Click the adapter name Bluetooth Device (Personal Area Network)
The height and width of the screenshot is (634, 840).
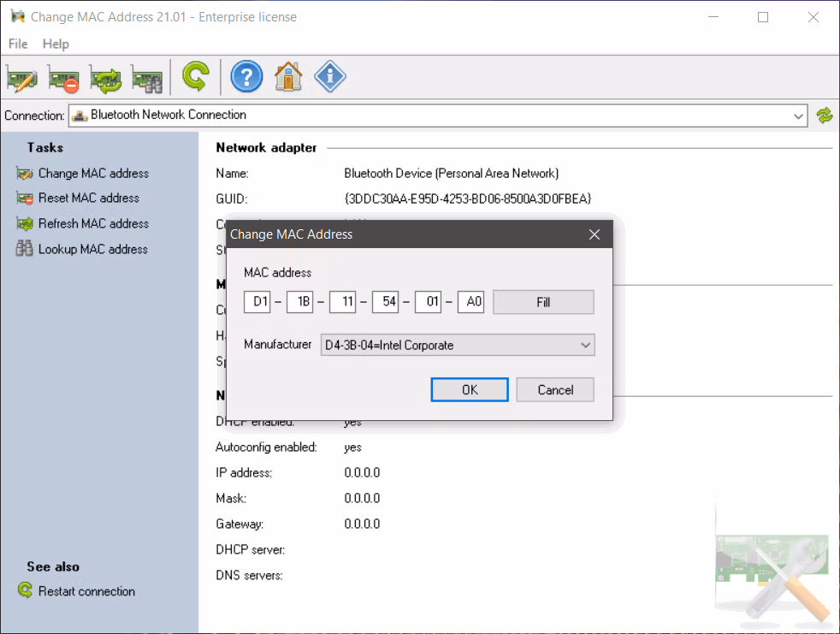click(x=451, y=173)
